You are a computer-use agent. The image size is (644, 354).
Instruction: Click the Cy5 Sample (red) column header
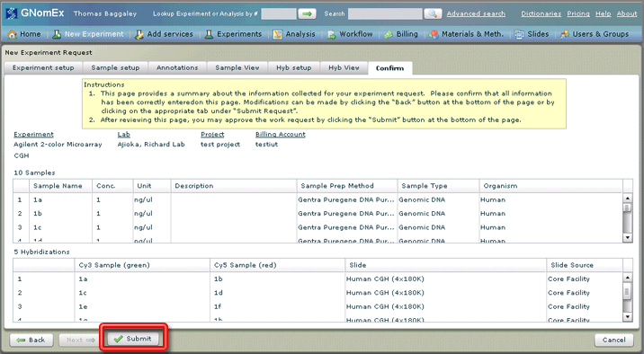pyautogui.click(x=277, y=265)
